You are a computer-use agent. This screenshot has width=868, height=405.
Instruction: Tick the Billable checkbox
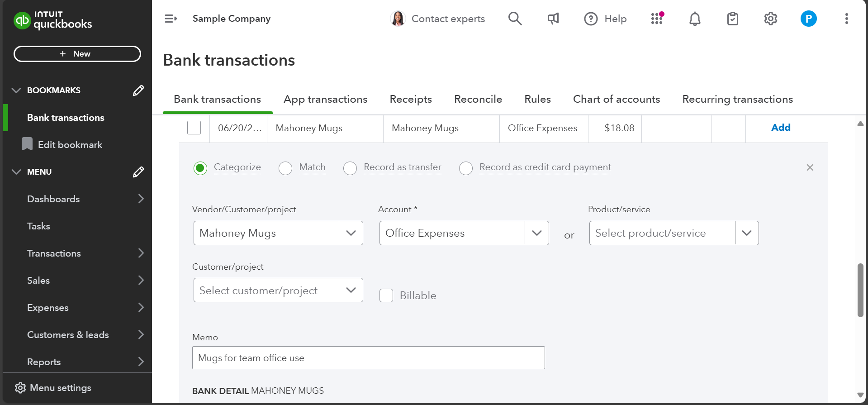coord(386,295)
